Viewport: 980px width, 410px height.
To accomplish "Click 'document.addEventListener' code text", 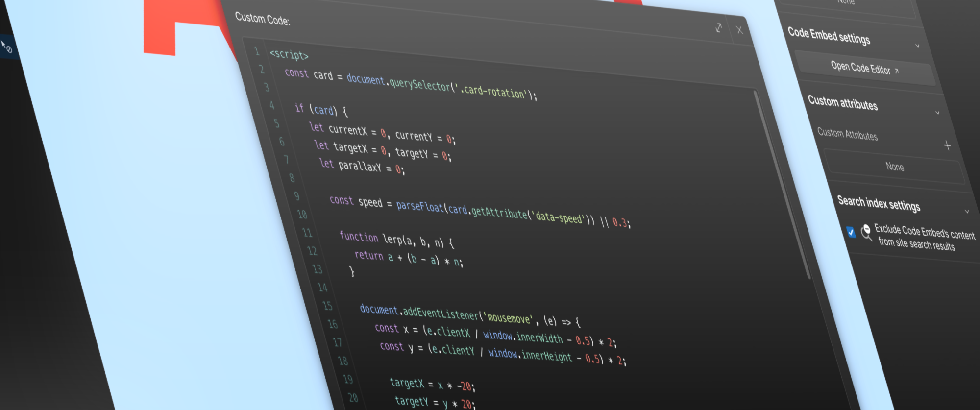I will point(419,313).
